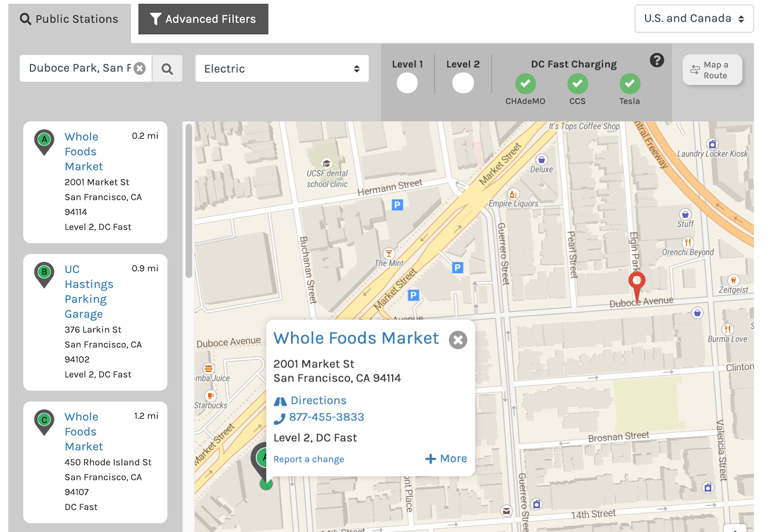Image resolution: width=773 pixels, height=532 pixels.
Task: Click the Whole Foods Market popup title
Action: point(356,338)
